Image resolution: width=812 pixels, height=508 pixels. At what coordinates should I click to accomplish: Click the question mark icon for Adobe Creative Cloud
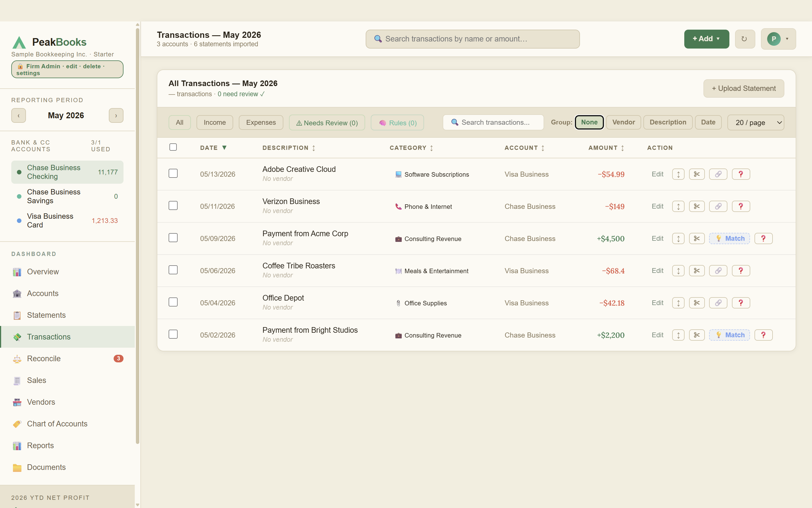point(741,174)
